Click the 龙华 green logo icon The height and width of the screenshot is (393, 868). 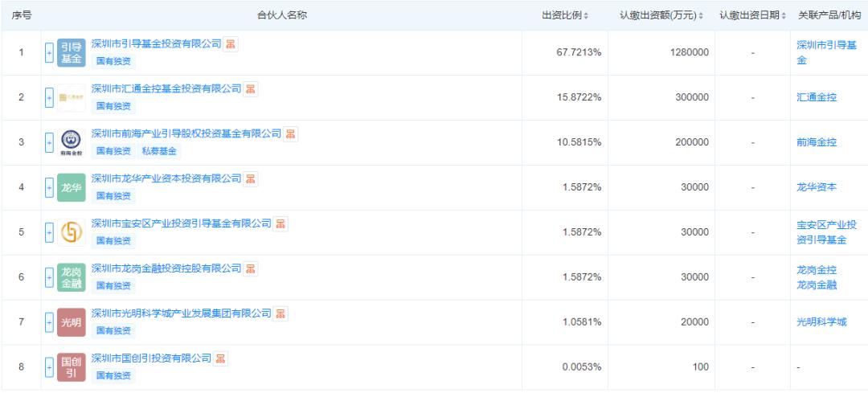coord(71,188)
